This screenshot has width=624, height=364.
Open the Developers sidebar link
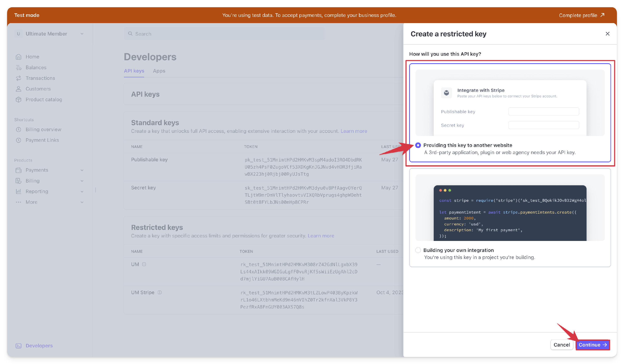39,345
